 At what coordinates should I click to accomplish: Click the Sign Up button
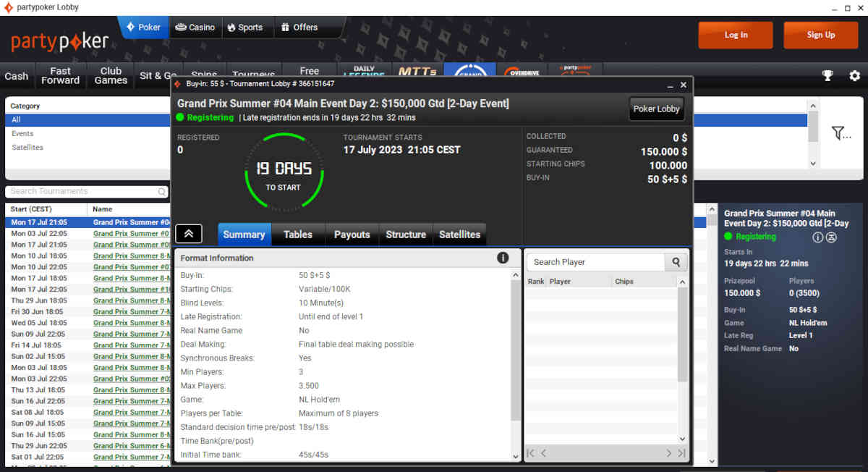[820, 35]
